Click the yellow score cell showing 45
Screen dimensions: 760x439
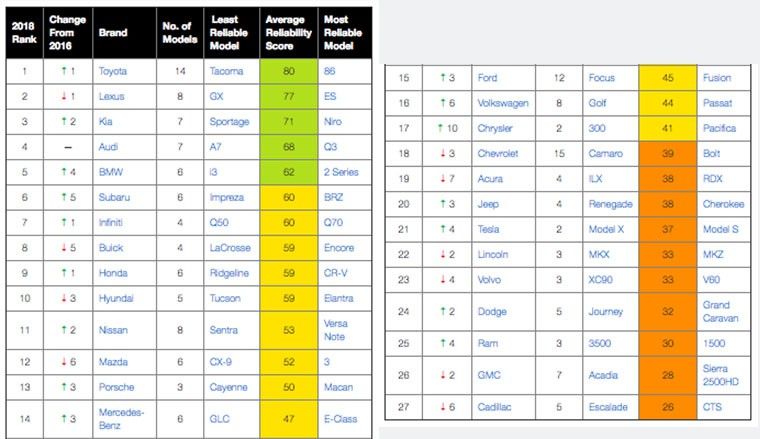[668, 78]
